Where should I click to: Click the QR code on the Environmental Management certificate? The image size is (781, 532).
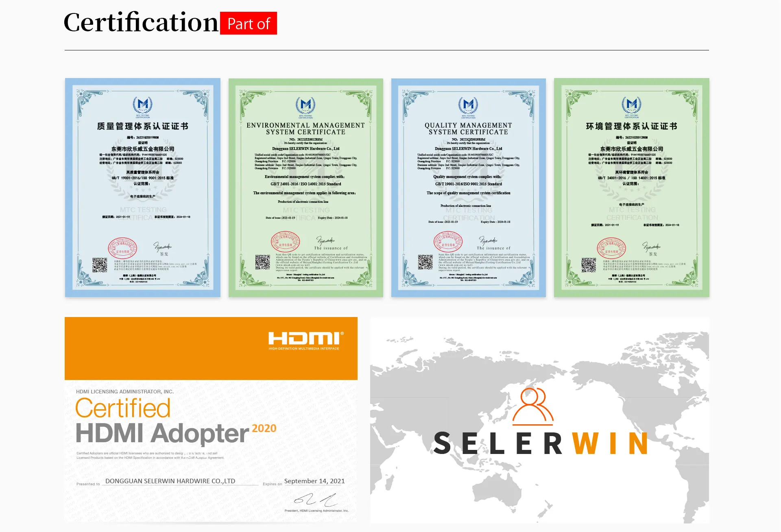[x=263, y=262]
